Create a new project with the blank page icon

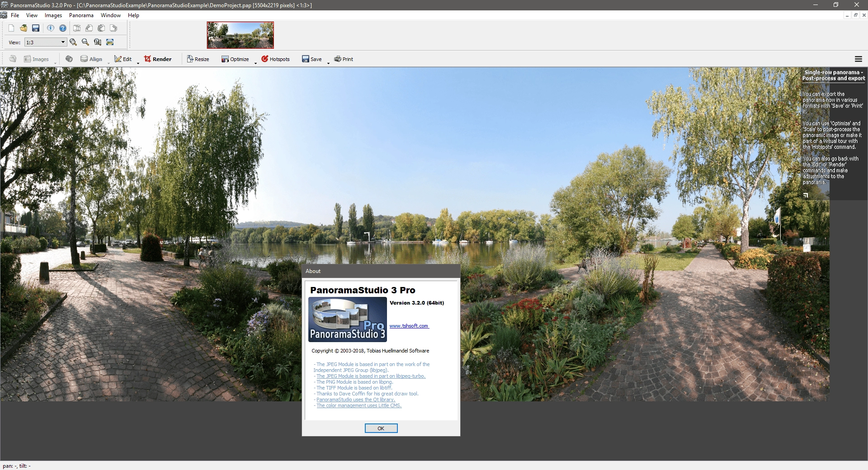click(x=11, y=28)
